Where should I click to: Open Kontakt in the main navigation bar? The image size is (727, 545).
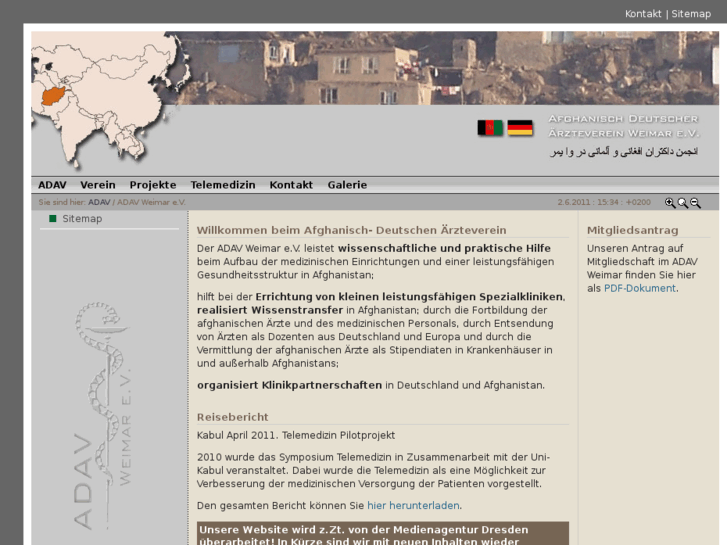pos(291,185)
